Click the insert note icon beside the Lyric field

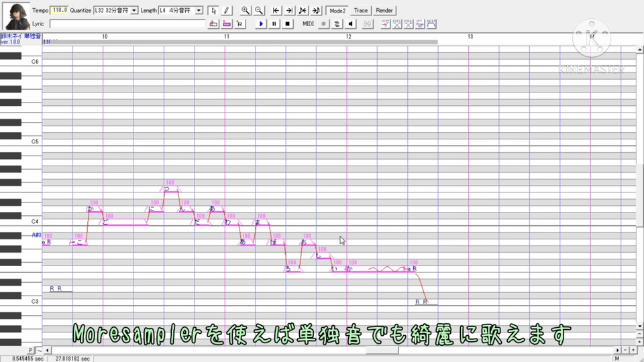(213, 24)
